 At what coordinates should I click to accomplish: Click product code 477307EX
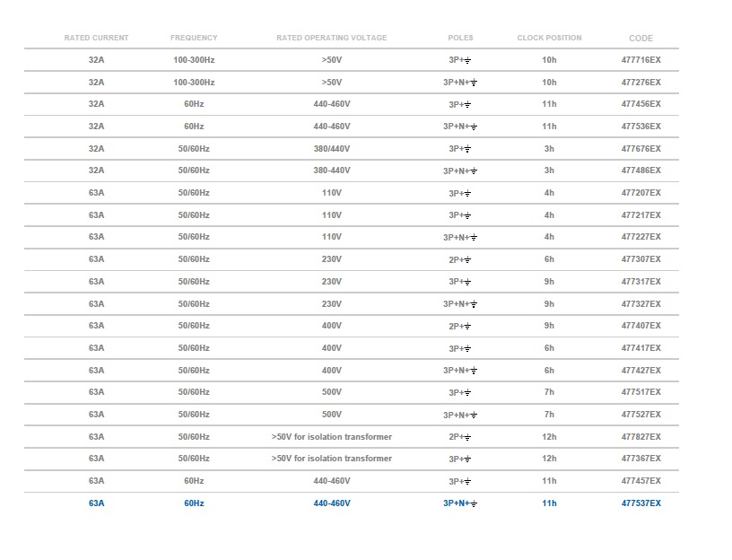coord(640,259)
